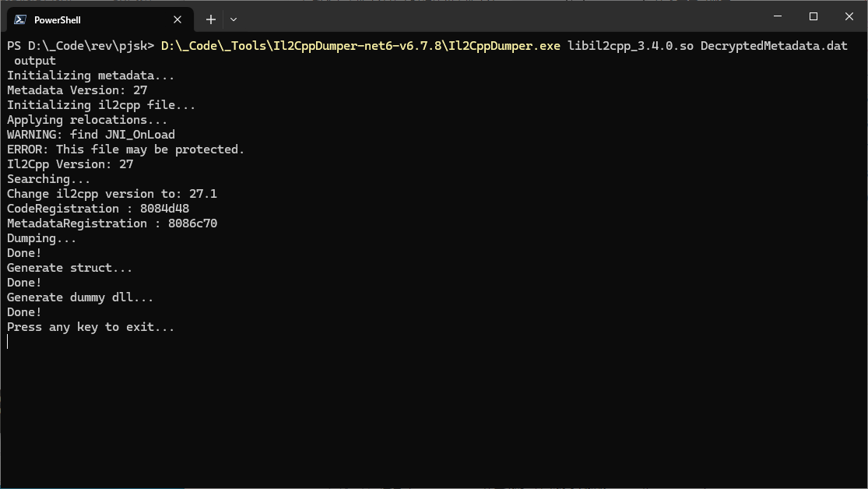Screen dimensions: 868x489
Task: Click the 'Press any key to exit...' line
Action: point(91,327)
